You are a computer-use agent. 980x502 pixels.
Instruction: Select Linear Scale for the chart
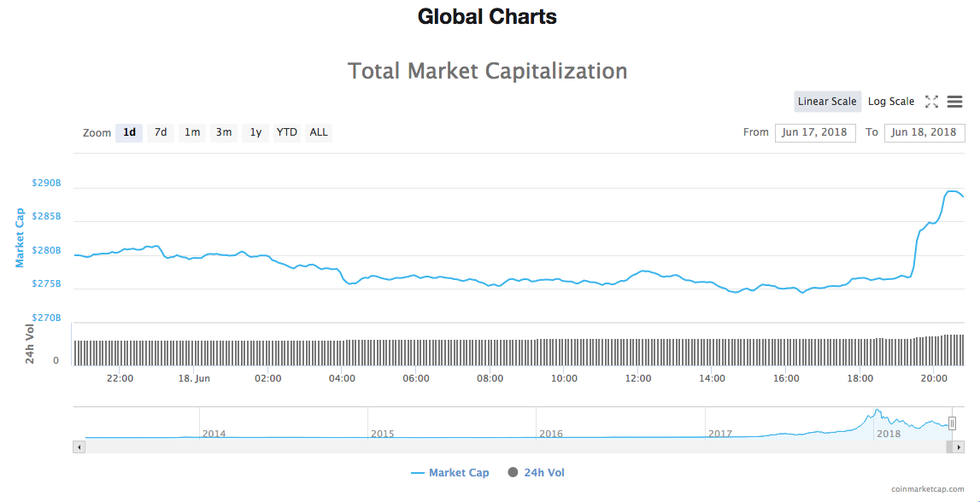pos(826,101)
